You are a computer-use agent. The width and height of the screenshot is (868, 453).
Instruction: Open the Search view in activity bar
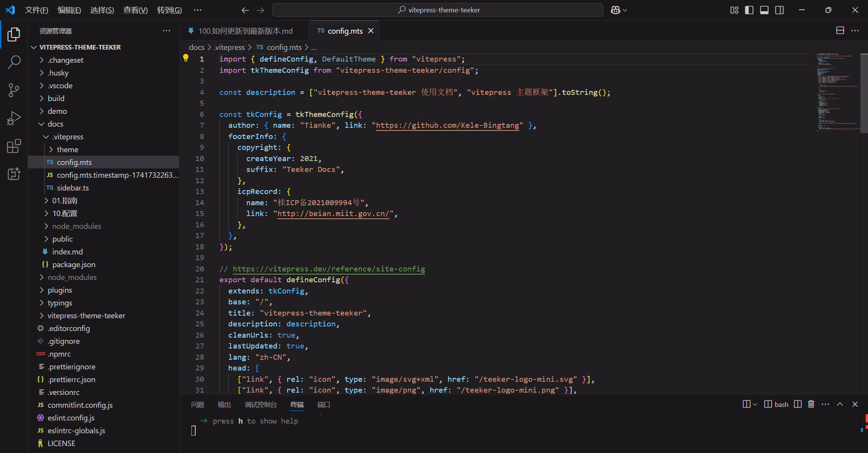click(x=14, y=62)
